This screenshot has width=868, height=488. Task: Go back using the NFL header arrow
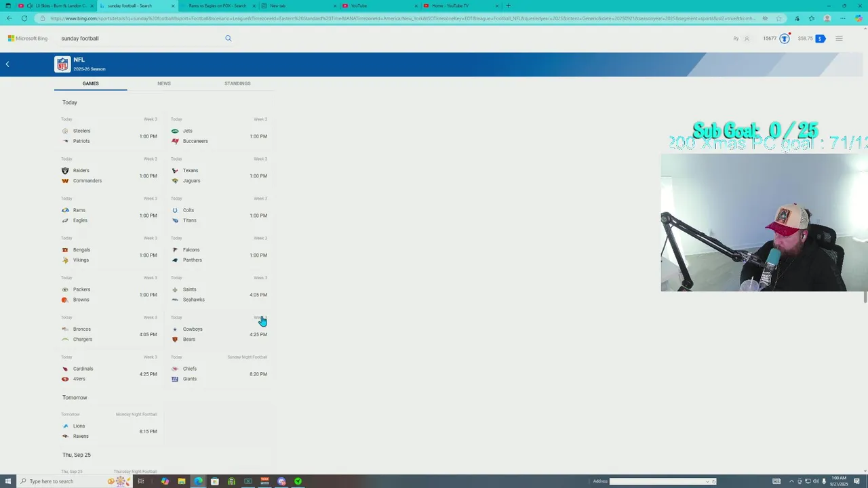click(7, 64)
